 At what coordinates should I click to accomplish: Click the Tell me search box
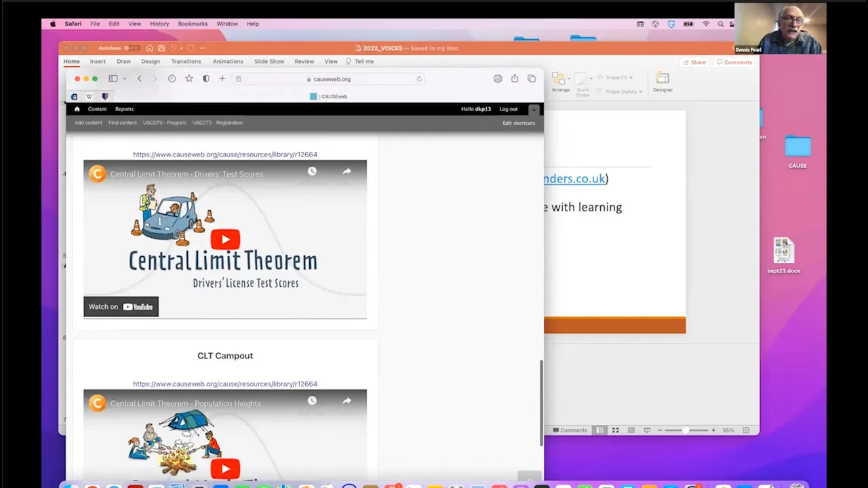(x=360, y=62)
